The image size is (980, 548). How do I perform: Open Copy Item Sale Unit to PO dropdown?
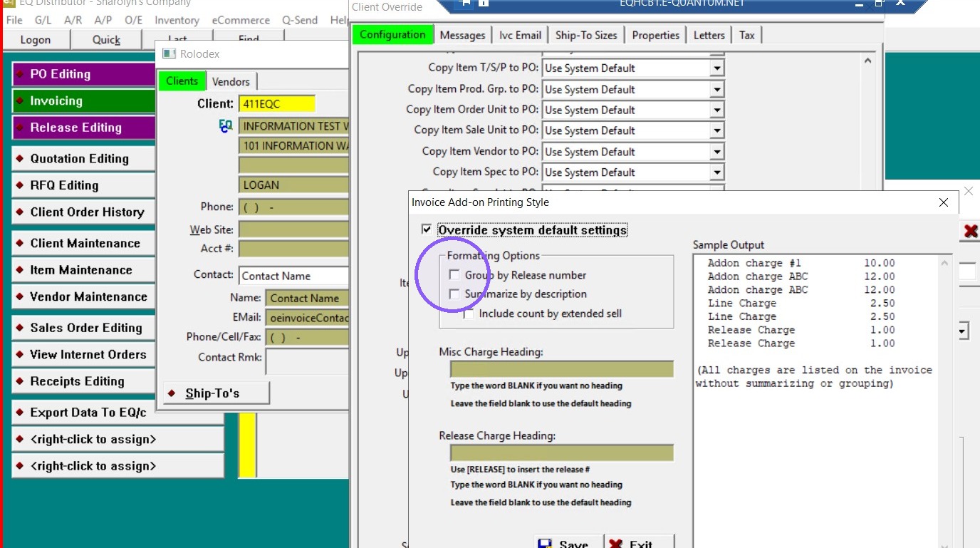pos(716,131)
